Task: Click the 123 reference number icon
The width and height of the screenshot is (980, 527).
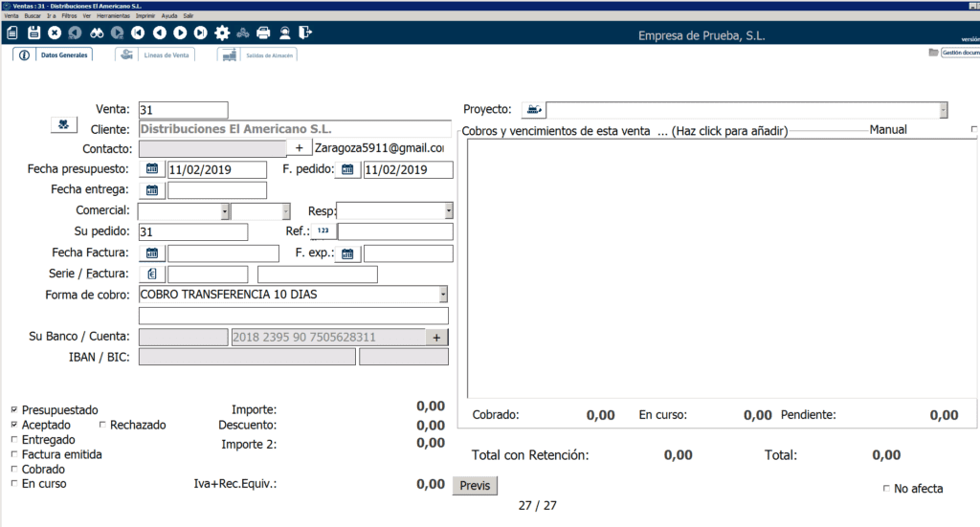Action: pyautogui.click(x=323, y=231)
